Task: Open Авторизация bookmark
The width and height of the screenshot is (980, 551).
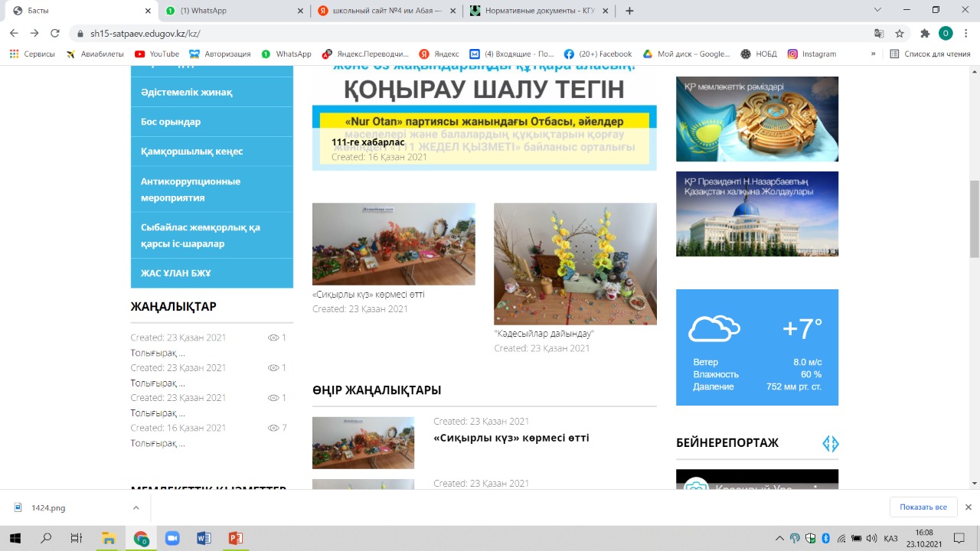Action: coord(220,54)
